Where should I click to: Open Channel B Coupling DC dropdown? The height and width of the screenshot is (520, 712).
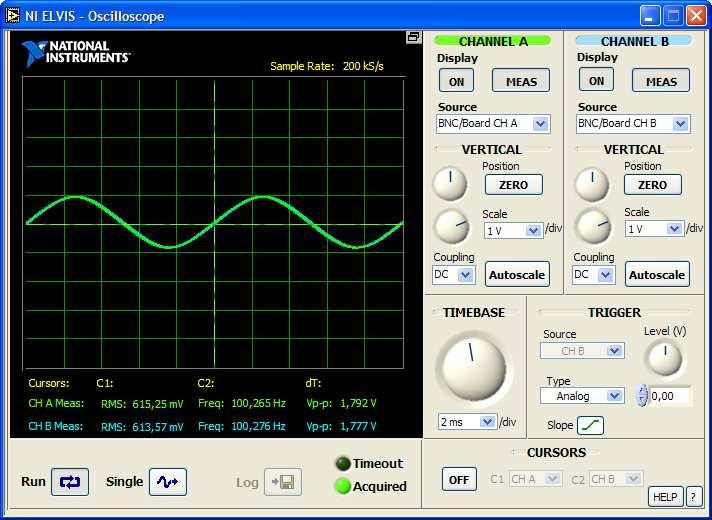(x=593, y=275)
